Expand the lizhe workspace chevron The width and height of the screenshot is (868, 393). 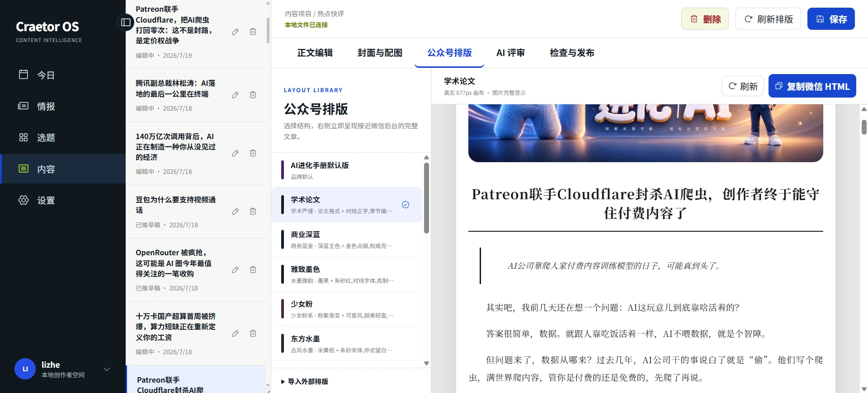tap(107, 369)
